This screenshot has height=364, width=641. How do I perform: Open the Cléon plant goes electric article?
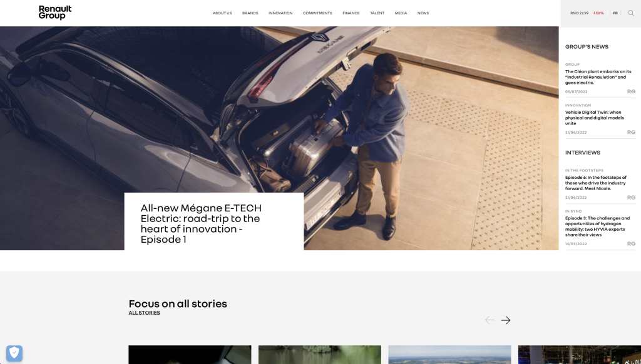coord(598,77)
